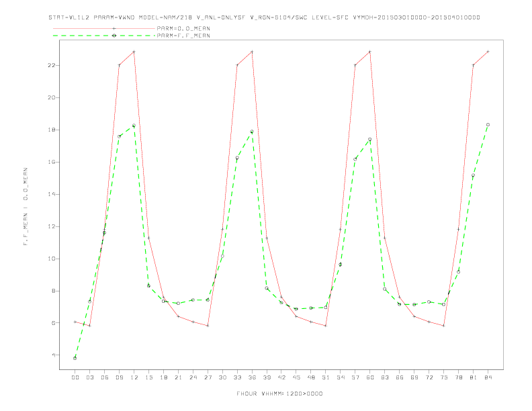Click x-axis tick label 66
Screen dimensions: 532x411
click(400, 377)
